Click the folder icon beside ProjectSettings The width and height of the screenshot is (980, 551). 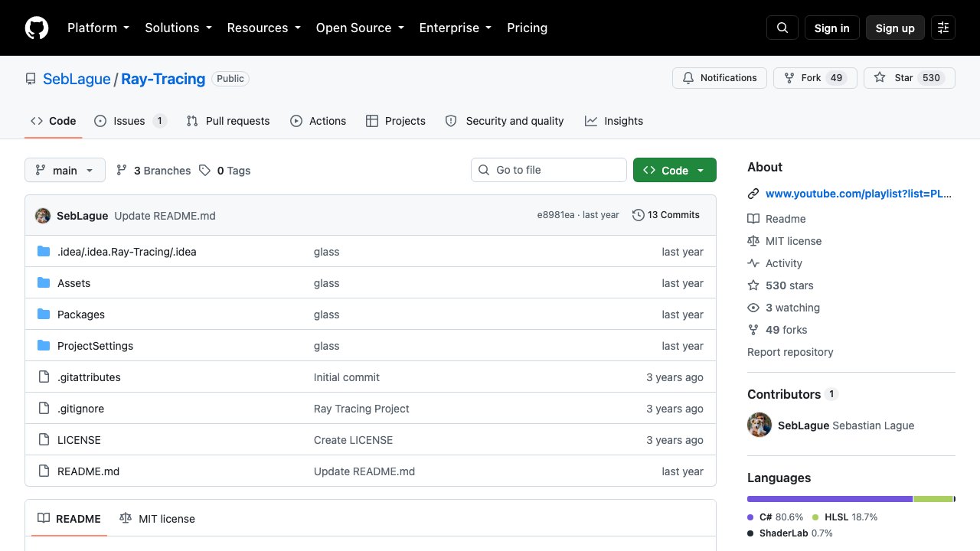pyautogui.click(x=44, y=346)
